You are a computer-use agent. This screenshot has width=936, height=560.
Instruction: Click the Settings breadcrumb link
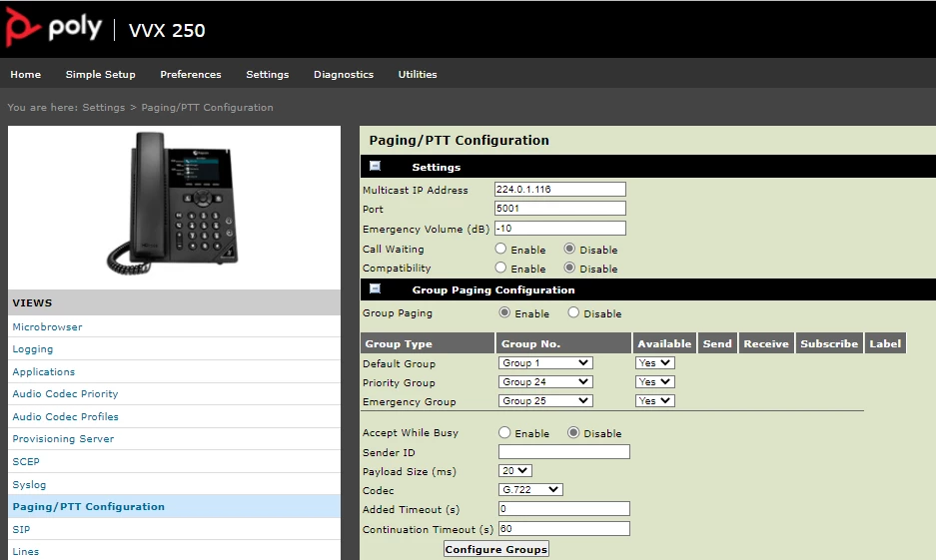(103, 108)
